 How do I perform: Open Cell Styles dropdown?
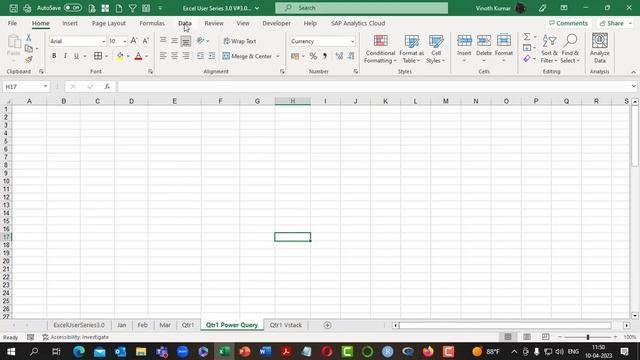coord(436,48)
